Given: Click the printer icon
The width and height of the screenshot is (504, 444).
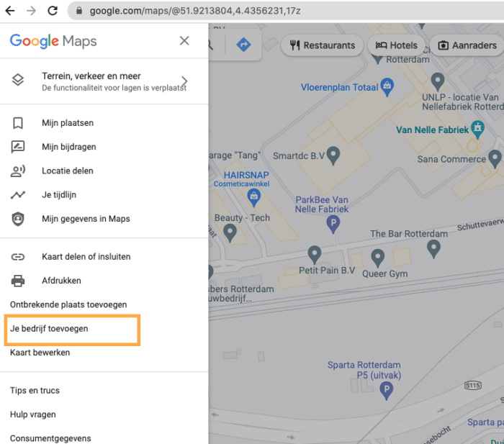Looking at the screenshot, I should point(18,281).
